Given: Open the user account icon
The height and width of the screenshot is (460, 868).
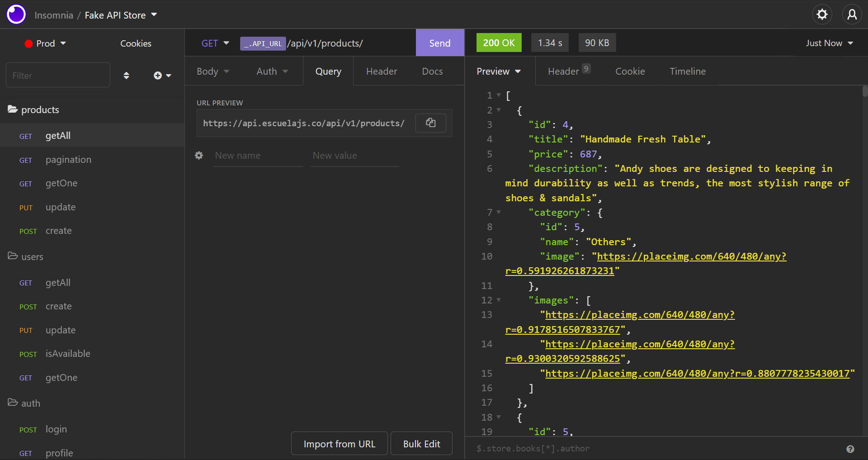Looking at the screenshot, I should pyautogui.click(x=852, y=14).
